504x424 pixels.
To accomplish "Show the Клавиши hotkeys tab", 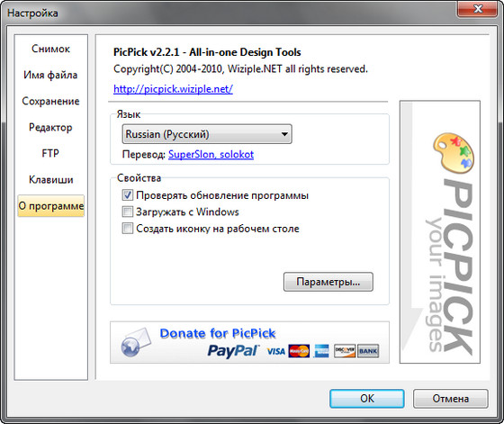I will pos(50,179).
